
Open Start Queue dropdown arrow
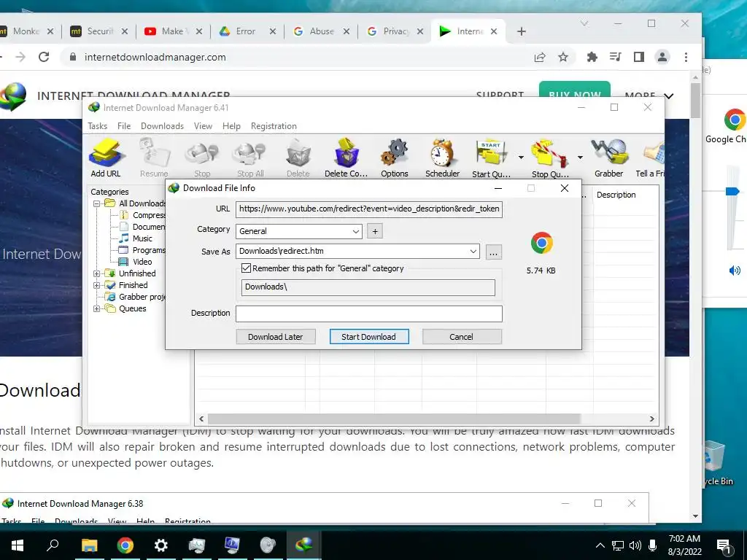tap(521, 157)
